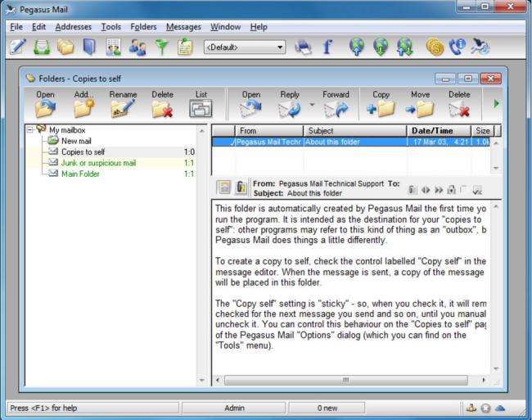This screenshot has width=532, height=420.
Task: Click the two-people users icon in toolbar
Action: [x=138, y=47]
